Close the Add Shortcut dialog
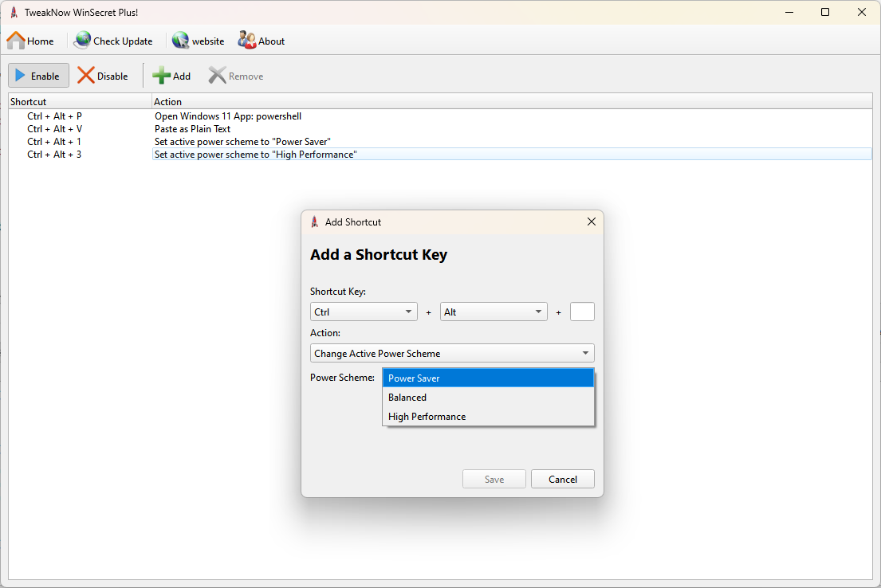 [x=591, y=221]
